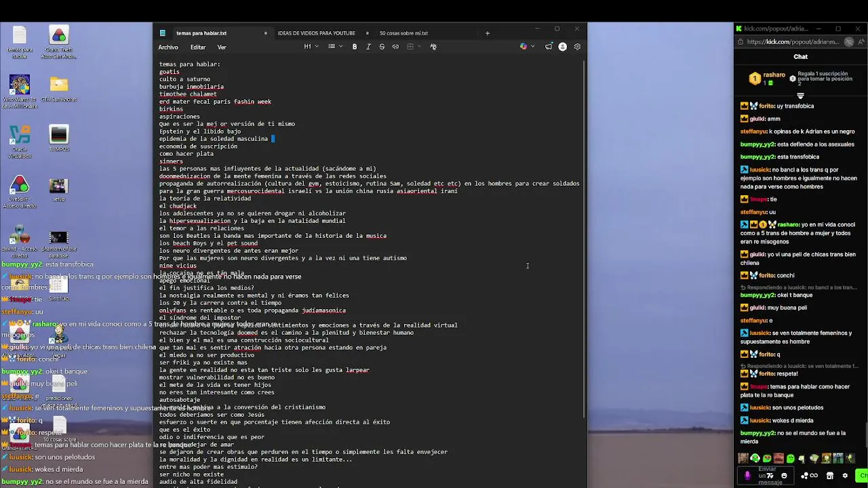Image resolution: width=868 pixels, height=488 pixels.
Task: Clear formatting with Notepad toolbar icon
Action: [433, 47]
